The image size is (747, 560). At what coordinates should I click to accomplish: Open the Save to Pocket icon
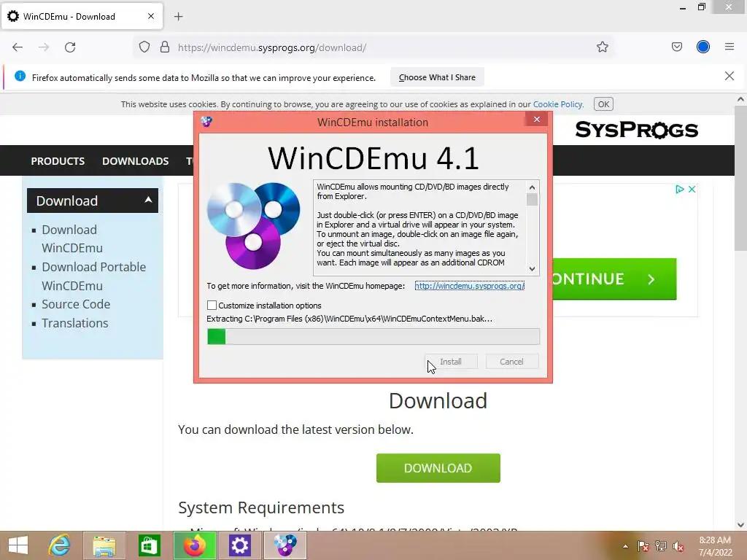pyautogui.click(x=676, y=47)
